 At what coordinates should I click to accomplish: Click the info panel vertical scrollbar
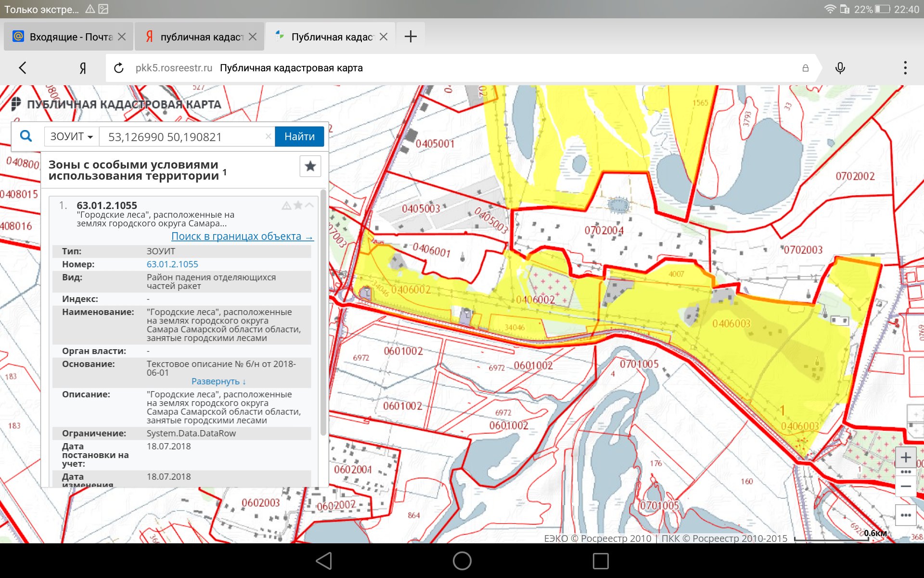tap(323, 313)
